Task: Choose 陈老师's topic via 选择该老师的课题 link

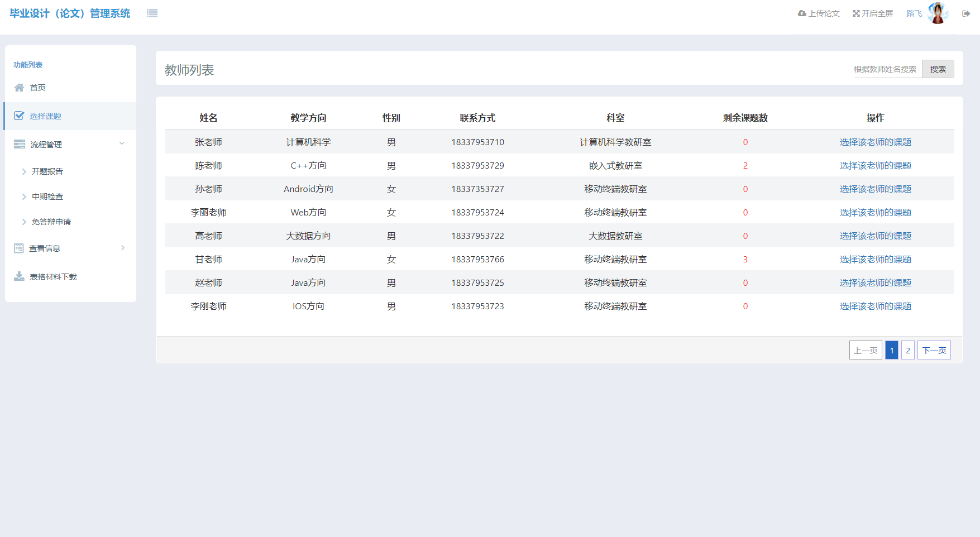Action: 875,166
